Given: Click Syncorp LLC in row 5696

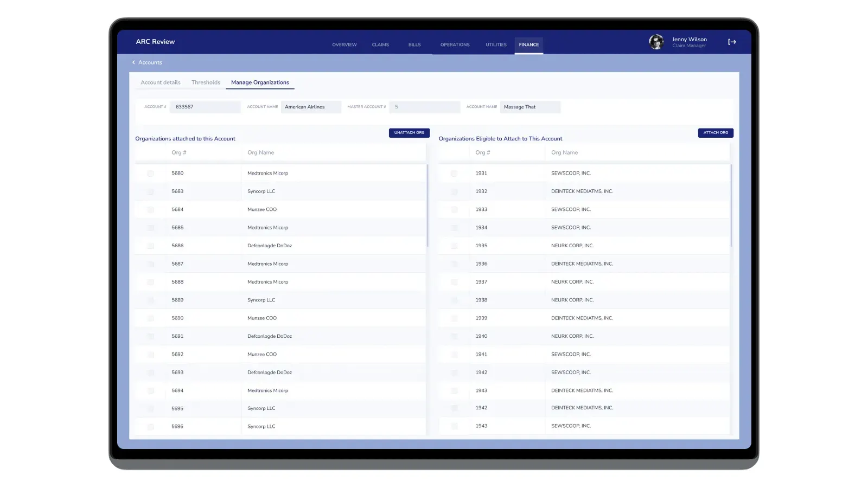Looking at the screenshot, I should tap(261, 427).
